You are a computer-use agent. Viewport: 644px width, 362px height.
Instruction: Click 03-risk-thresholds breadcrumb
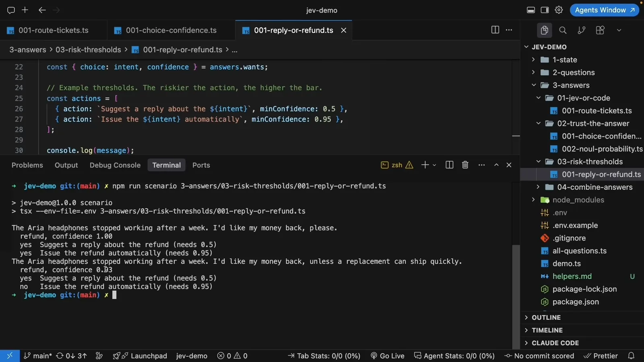coord(88,49)
